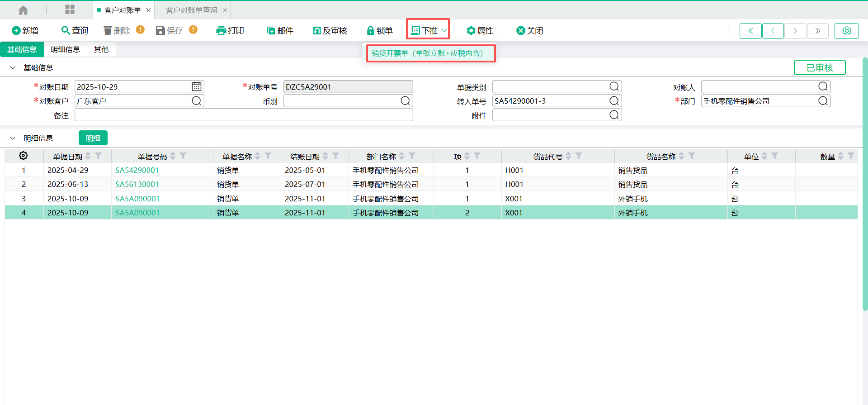The image size is (868, 405).
Task: Click the 备注 input field
Action: point(244,115)
